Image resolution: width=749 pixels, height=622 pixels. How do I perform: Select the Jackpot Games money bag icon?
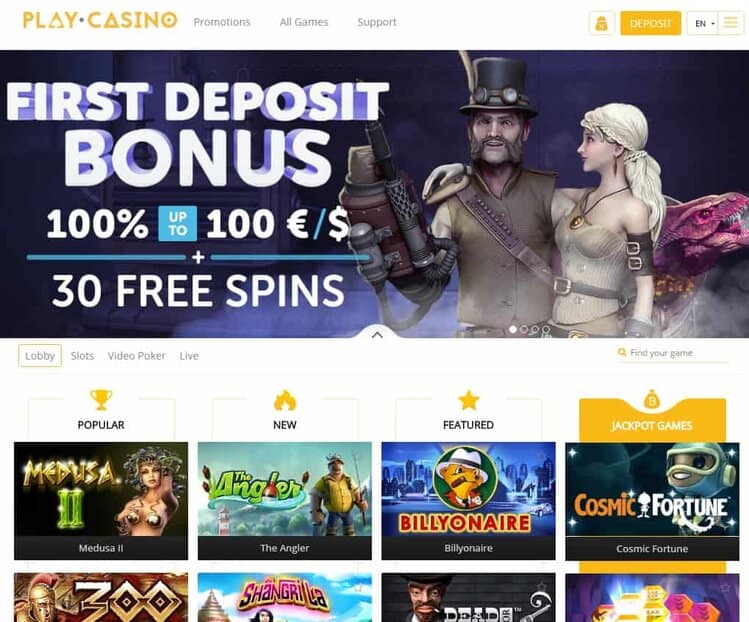click(x=652, y=399)
